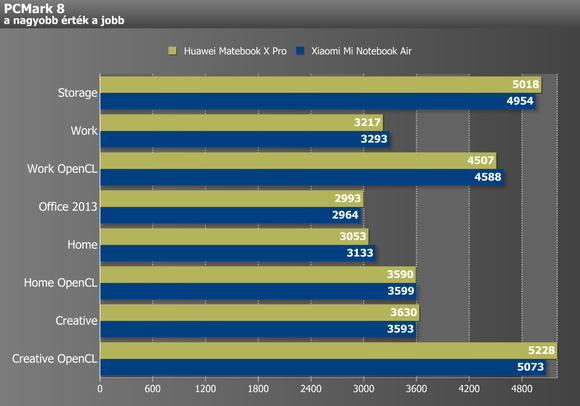Click the x-axis tick label 600
580x406 pixels.
pyautogui.click(x=152, y=389)
